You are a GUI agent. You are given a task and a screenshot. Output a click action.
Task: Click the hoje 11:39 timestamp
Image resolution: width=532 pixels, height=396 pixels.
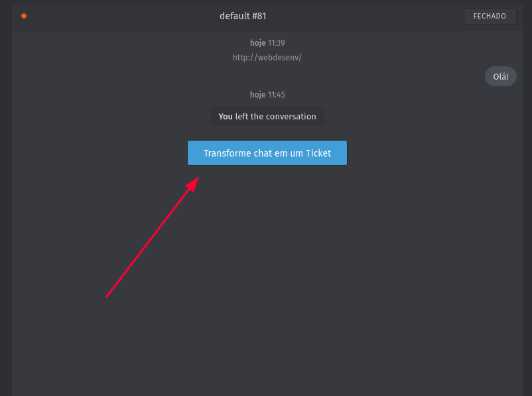click(x=267, y=43)
